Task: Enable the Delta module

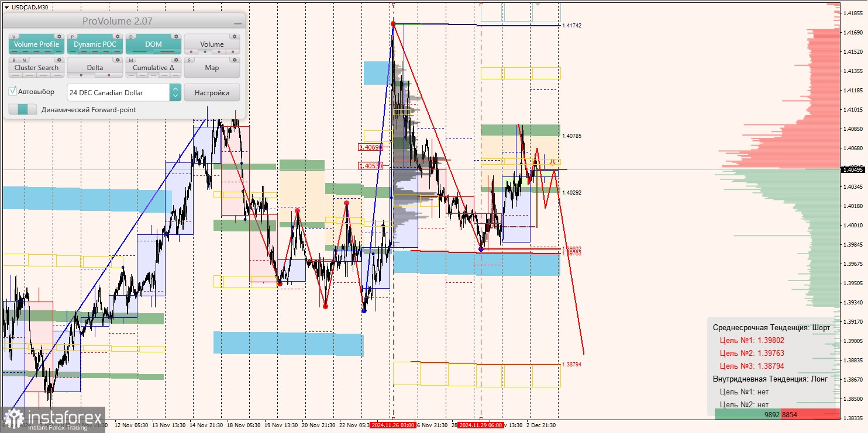Action: pos(95,68)
